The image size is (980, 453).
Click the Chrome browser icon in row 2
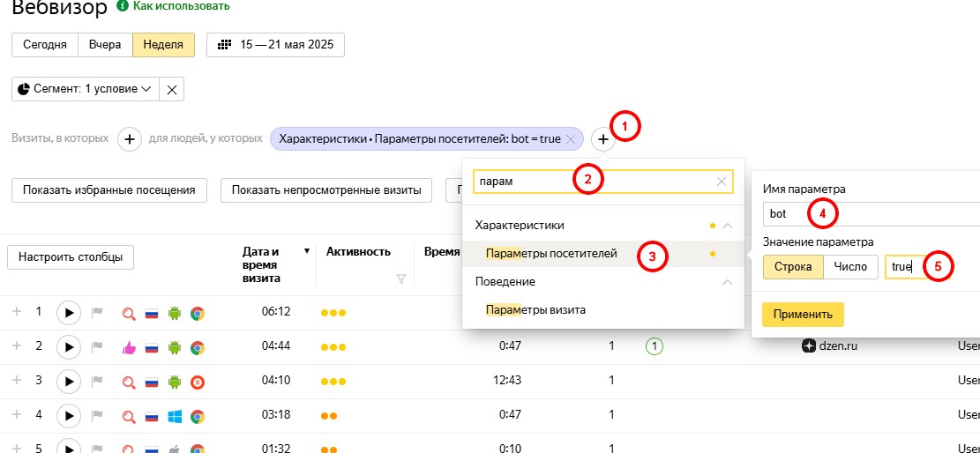[198, 348]
